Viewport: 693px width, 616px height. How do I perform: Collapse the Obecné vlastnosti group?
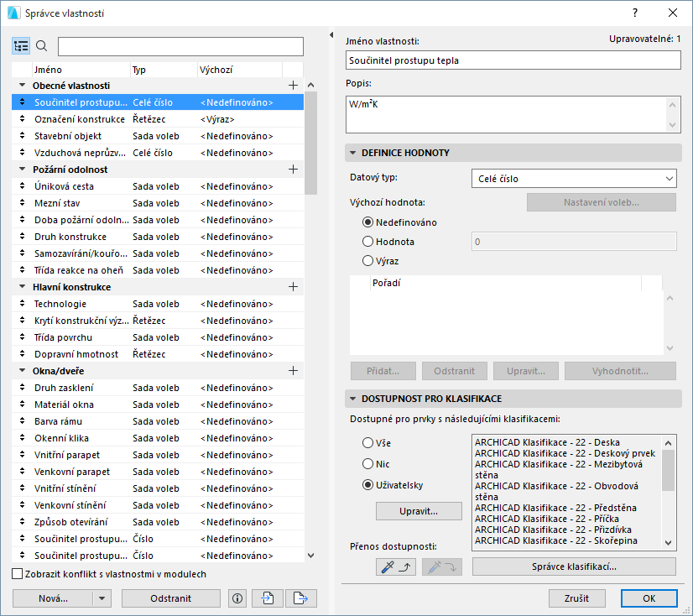[22, 85]
